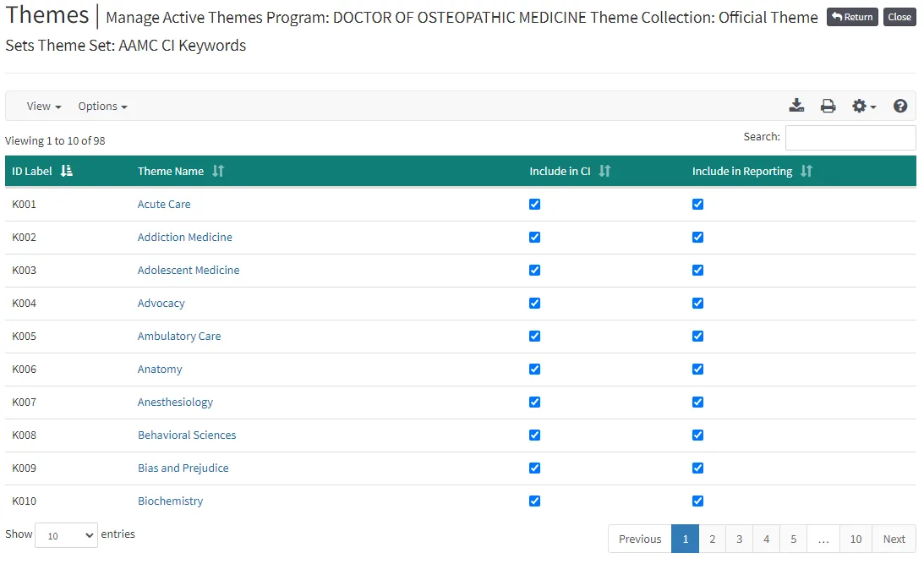Screen dimensions: 924x564
Task: Open the Options dropdown menu
Action: (x=102, y=106)
